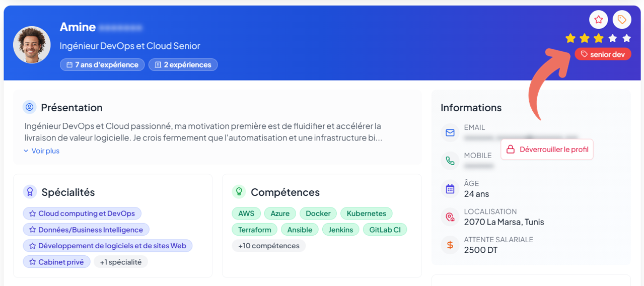The width and height of the screenshot is (644, 286).
Task: Set rating to five stars
Action: coord(626,38)
